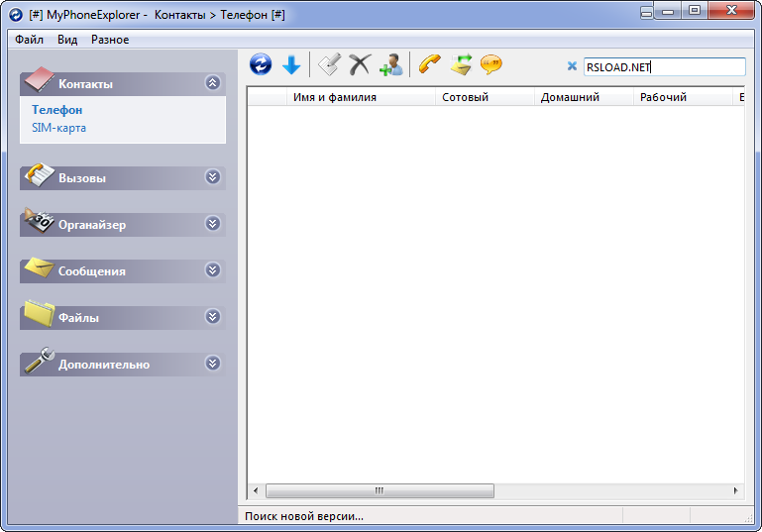Collapse the Контакты section chevron

pos(212,83)
